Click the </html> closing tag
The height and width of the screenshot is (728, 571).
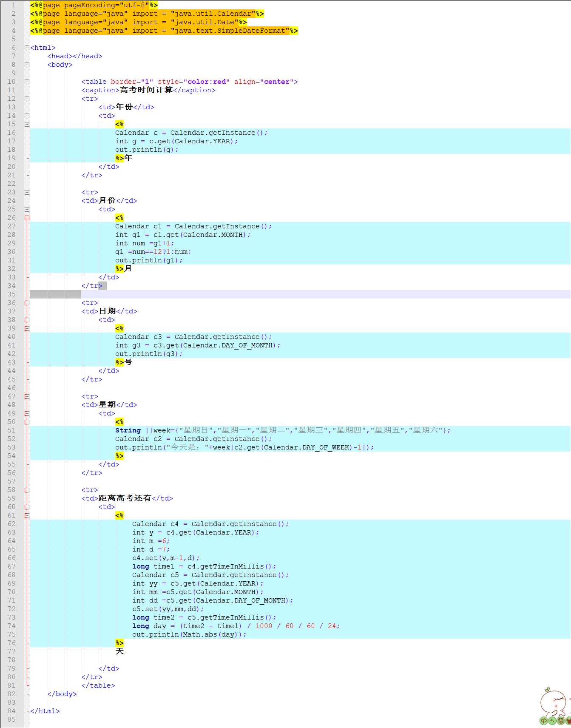point(45,711)
